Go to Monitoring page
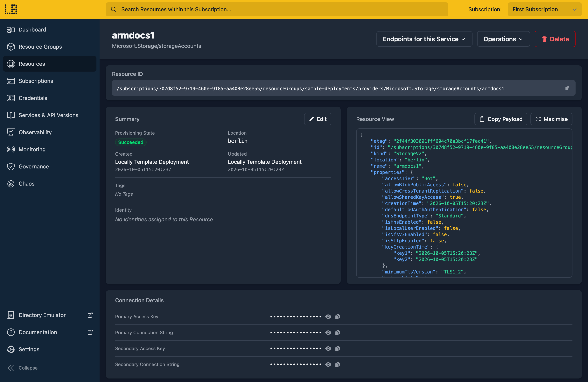Image resolution: width=588 pixels, height=382 pixels. pyautogui.click(x=50, y=149)
